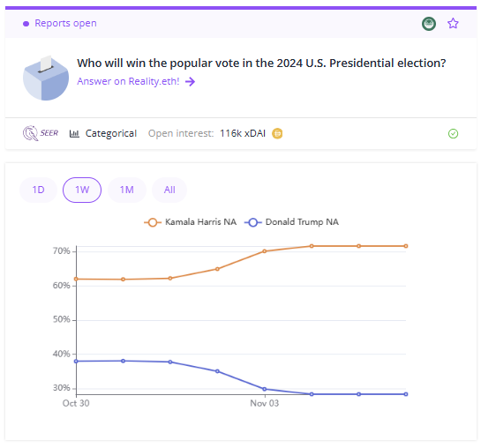Click the Categorical bar chart icon
This screenshot has width=481, height=448.
74,133
